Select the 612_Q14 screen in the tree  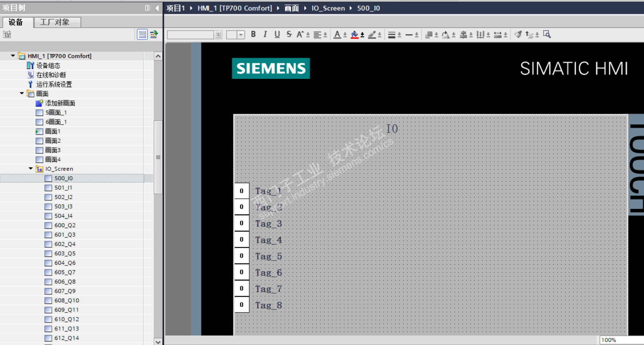click(x=66, y=338)
